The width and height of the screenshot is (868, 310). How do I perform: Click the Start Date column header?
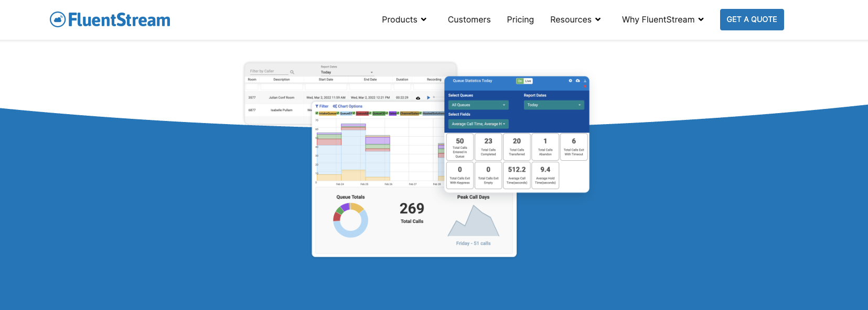[x=326, y=80]
